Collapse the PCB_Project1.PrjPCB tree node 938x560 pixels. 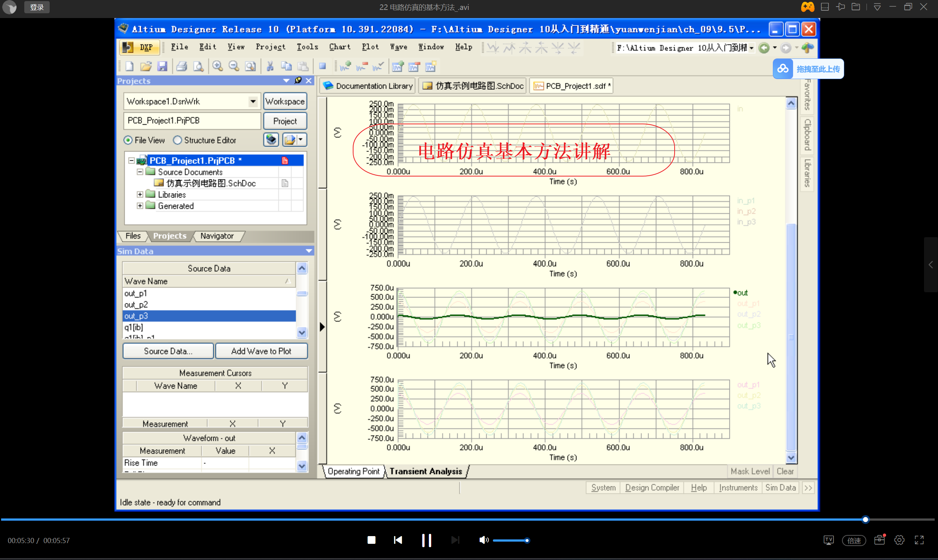(131, 161)
